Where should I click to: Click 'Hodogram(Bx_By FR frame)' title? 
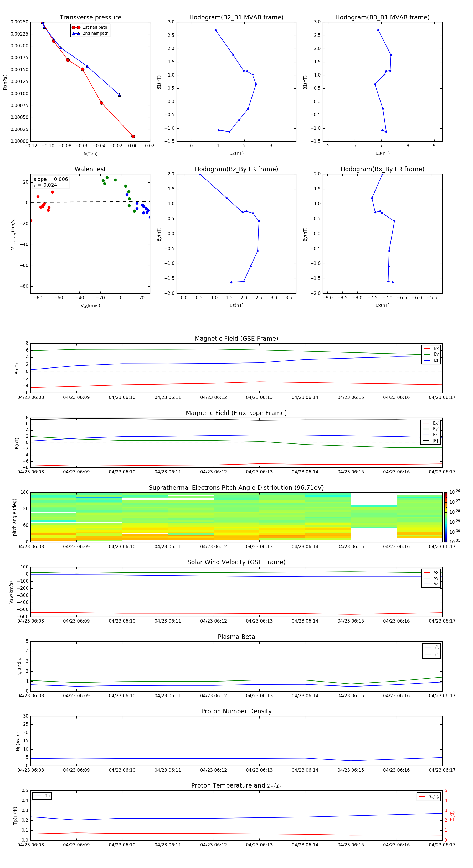point(382,169)
